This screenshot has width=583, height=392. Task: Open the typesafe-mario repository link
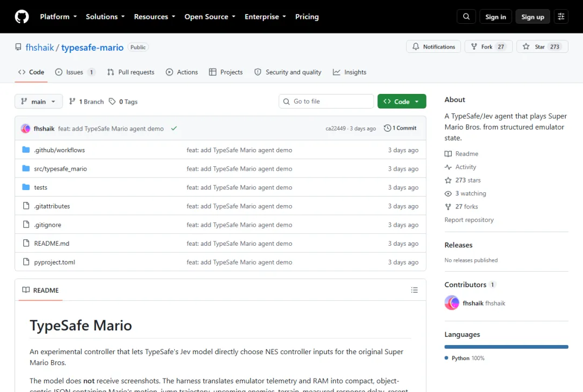(92, 48)
